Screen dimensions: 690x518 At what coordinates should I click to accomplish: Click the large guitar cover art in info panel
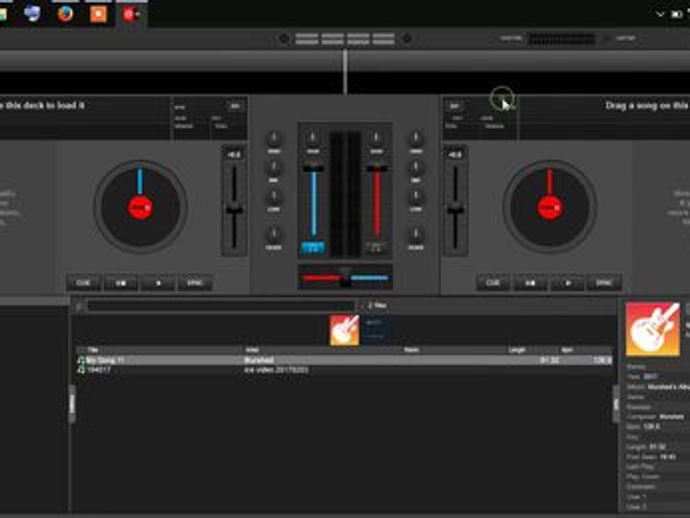(x=653, y=329)
